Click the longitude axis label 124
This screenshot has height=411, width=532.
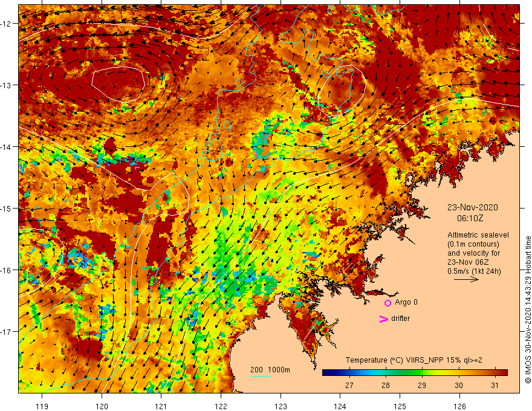(340, 406)
